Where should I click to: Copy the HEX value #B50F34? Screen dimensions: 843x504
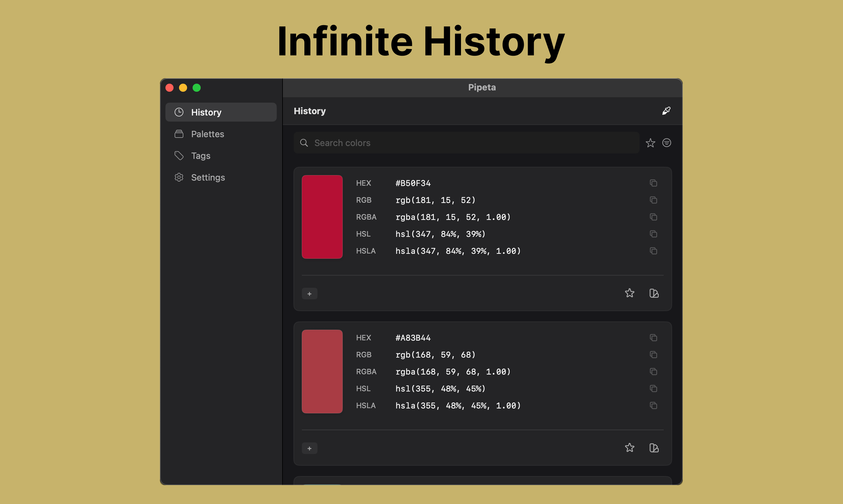[653, 183]
